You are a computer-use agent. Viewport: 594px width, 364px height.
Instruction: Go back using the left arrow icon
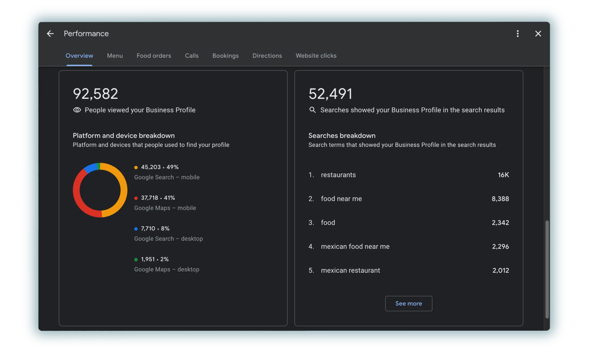pyautogui.click(x=50, y=34)
